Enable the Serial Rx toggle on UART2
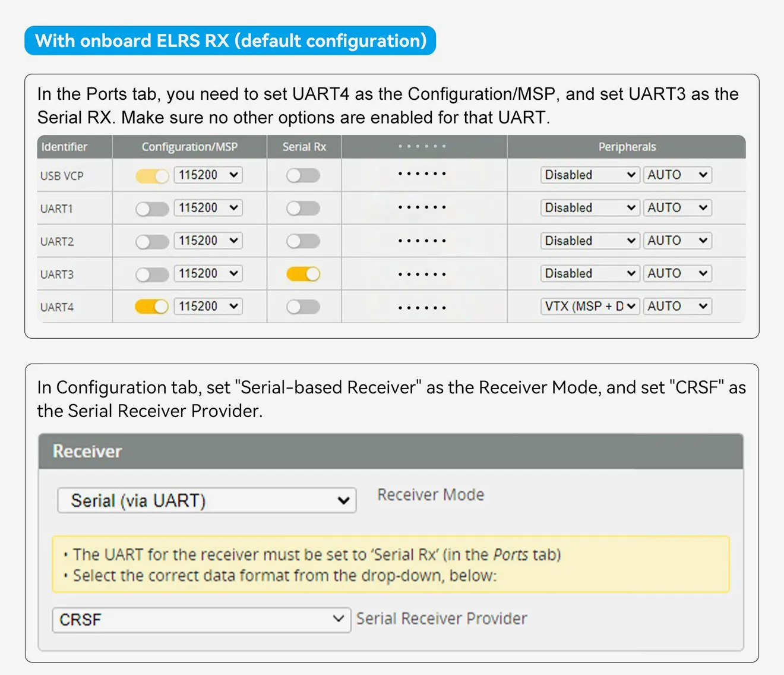Viewport: 784px width, 675px height. [304, 241]
